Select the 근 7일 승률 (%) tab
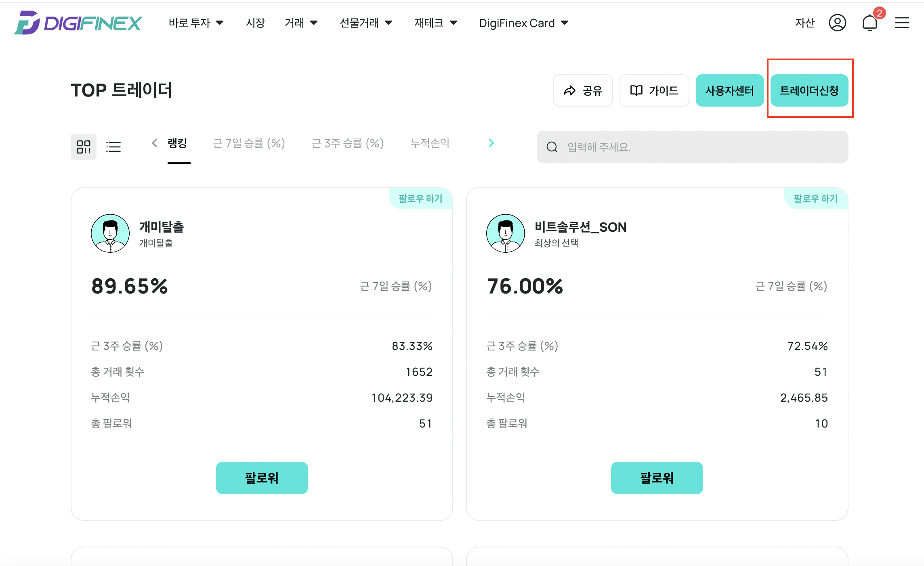This screenshot has width=924, height=566. (x=249, y=143)
